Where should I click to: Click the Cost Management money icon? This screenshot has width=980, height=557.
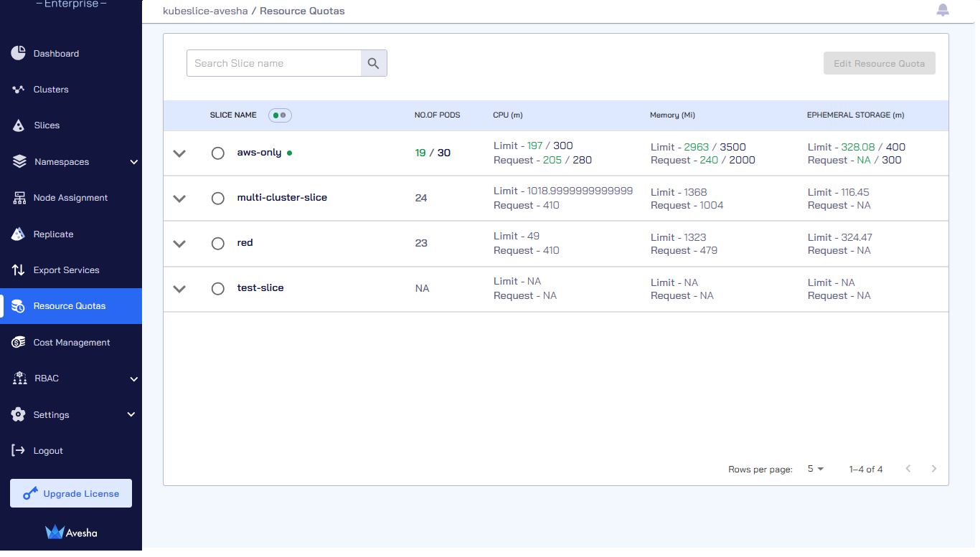[19, 343]
